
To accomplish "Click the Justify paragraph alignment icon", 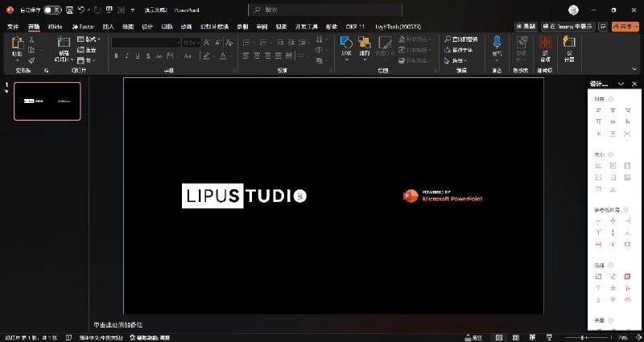I will [279, 56].
